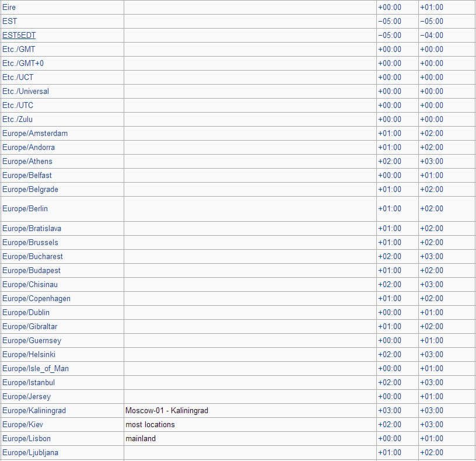
Task: Select the +00:00 offset in Europe/Dublin row
Action: pyautogui.click(x=390, y=313)
